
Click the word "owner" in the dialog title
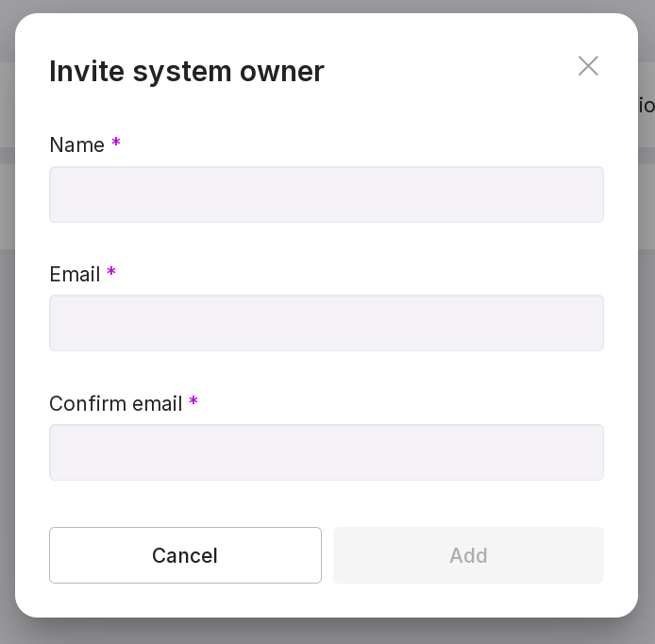281,72
